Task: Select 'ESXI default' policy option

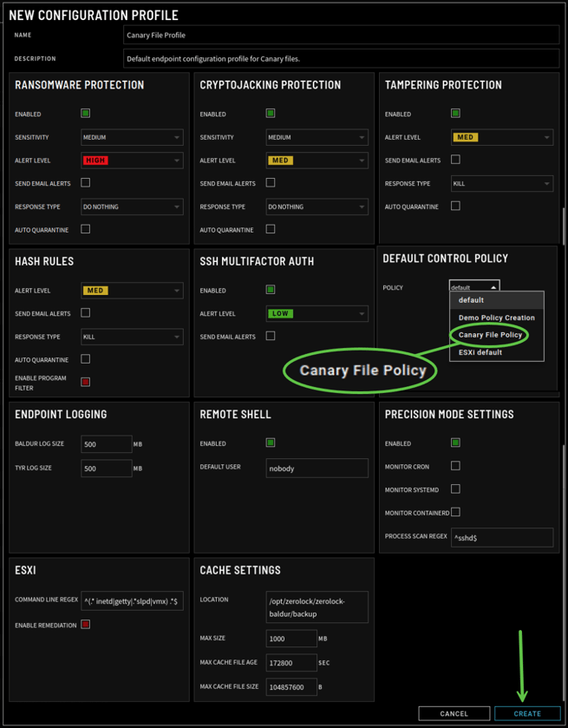Action: coord(497,352)
